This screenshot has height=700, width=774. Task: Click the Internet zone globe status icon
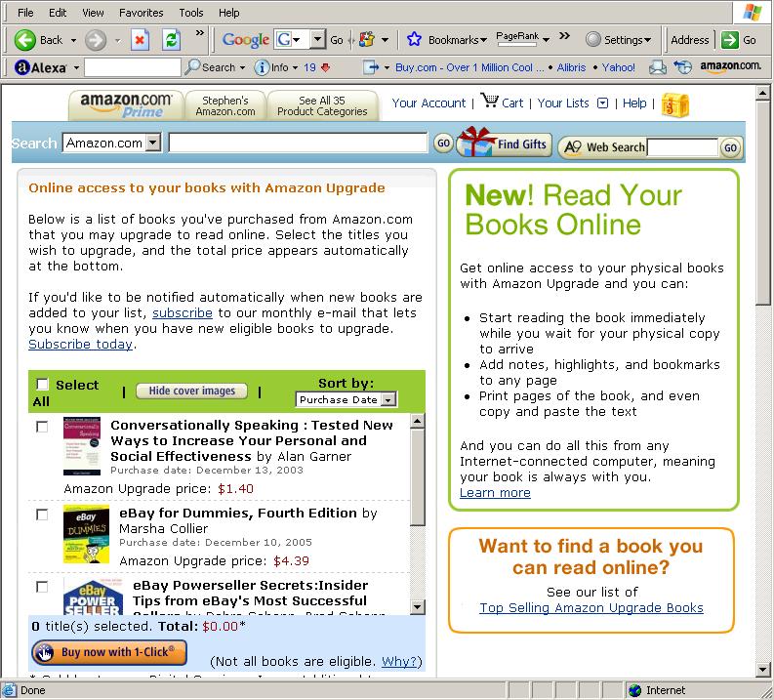click(x=634, y=690)
